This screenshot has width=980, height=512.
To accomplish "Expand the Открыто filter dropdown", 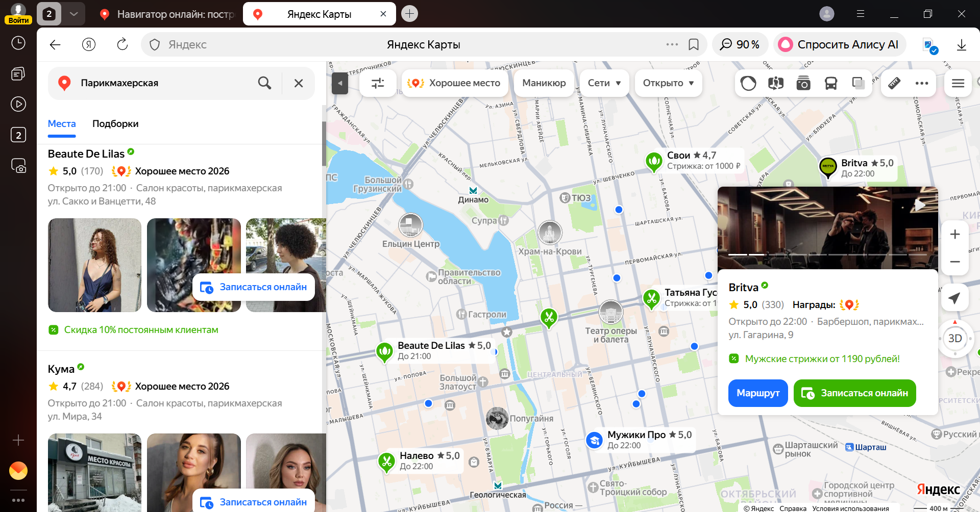I will 668,83.
